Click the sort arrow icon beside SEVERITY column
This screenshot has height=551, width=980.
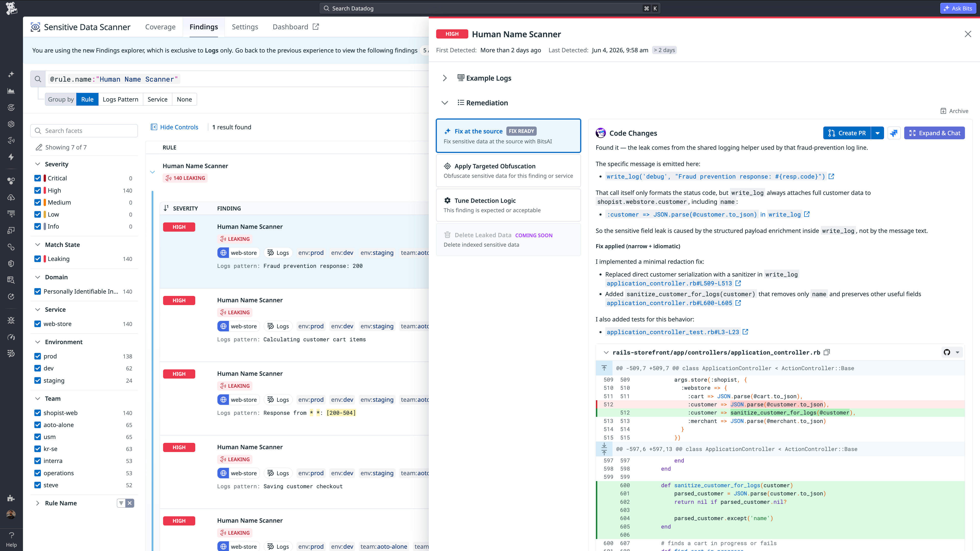point(166,208)
